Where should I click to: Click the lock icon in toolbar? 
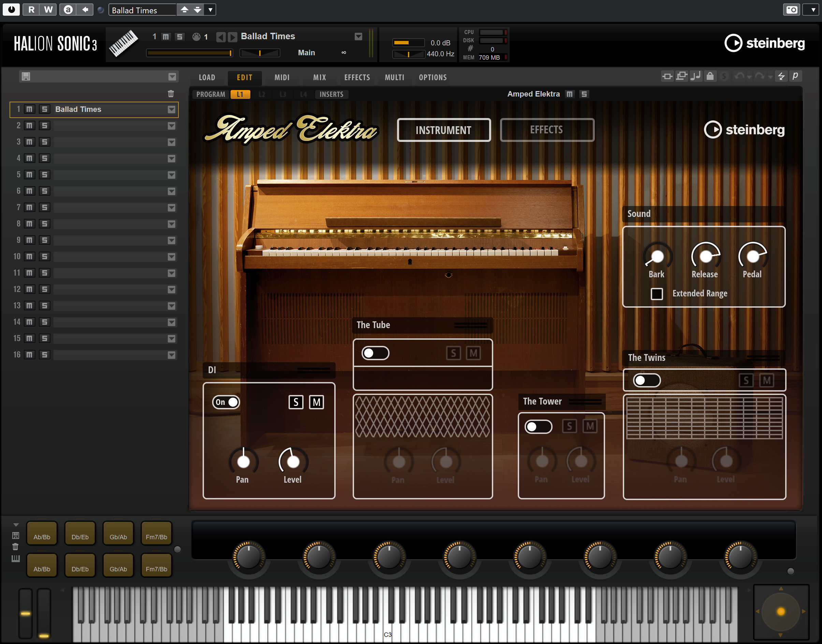(x=710, y=76)
